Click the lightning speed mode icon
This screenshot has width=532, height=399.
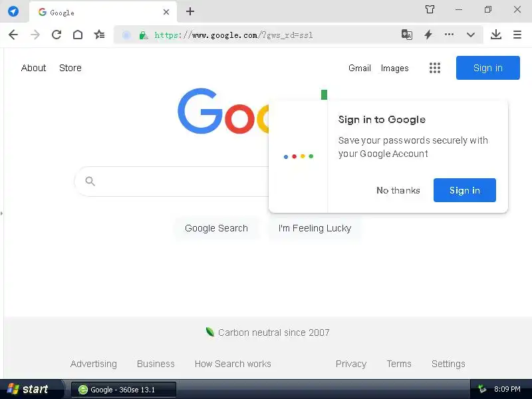(x=428, y=35)
